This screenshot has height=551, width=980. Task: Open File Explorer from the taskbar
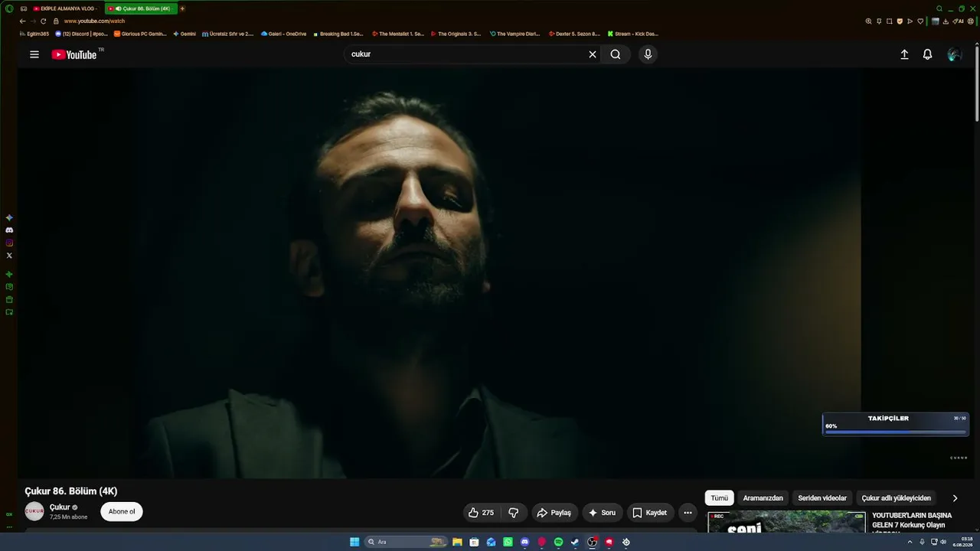point(457,542)
